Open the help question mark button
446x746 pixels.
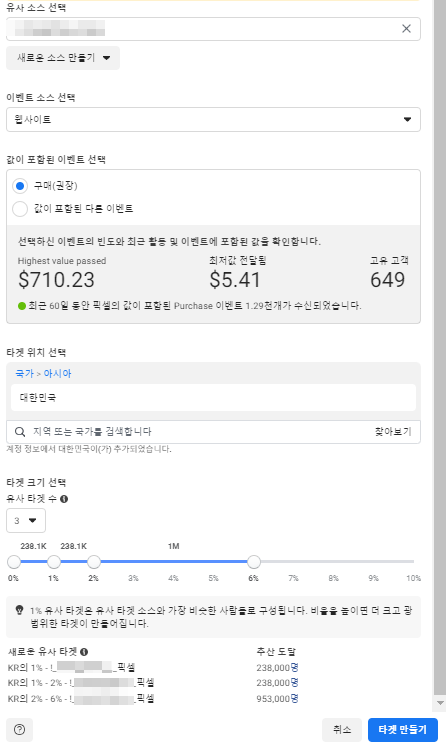(x=20, y=729)
